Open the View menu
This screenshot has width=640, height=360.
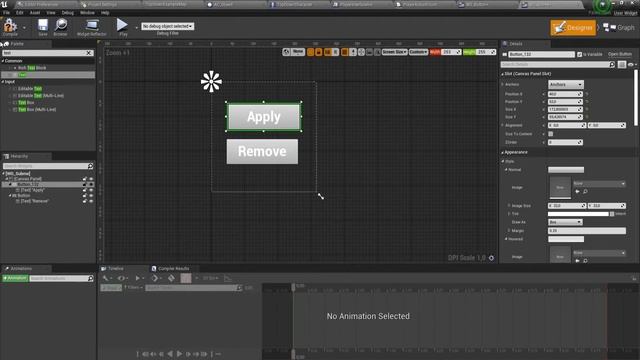(x=51, y=13)
